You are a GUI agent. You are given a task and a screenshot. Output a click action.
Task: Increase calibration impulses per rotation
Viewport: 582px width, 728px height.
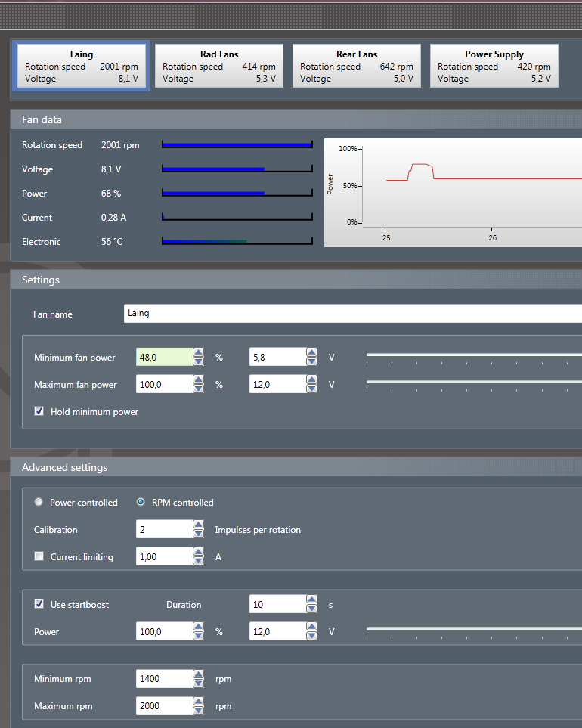pyautogui.click(x=198, y=525)
